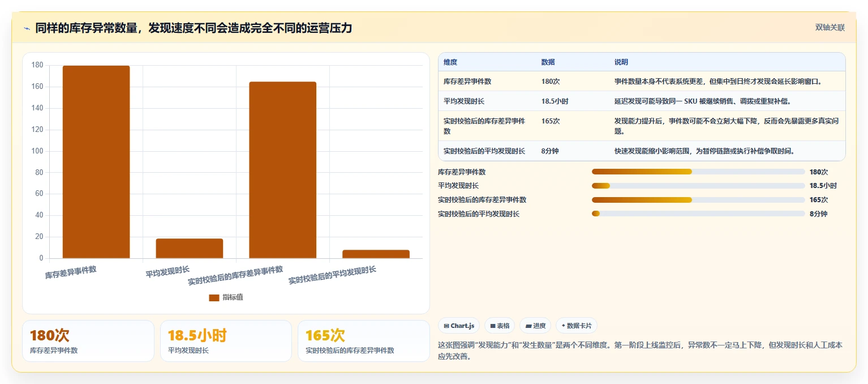Select the 表格 tag chip
868x384 pixels.
500,326
